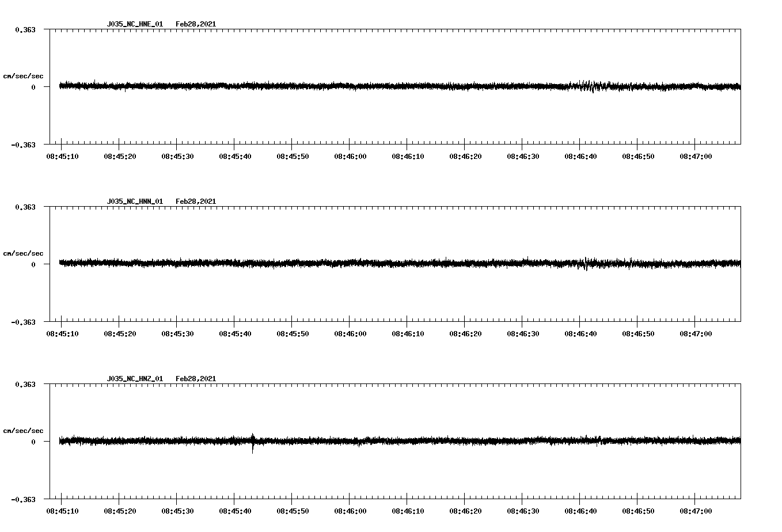Click the J035_NC_HNZ_01 channel label
The image size is (782, 532).
point(134,379)
